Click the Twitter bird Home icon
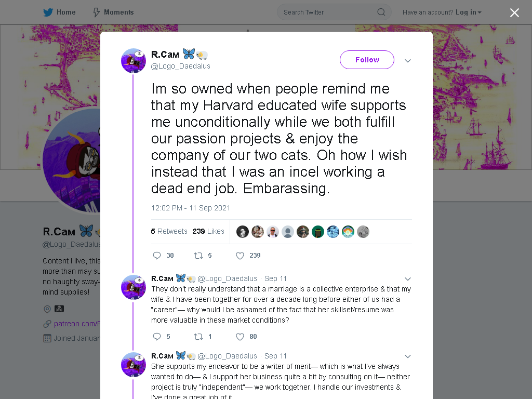This screenshot has height=399, width=532. (48, 12)
